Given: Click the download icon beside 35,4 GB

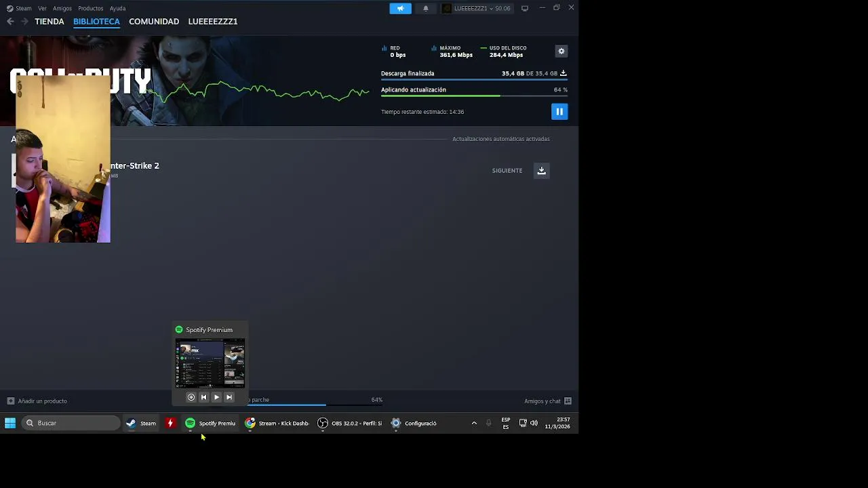Looking at the screenshot, I should click(x=563, y=73).
